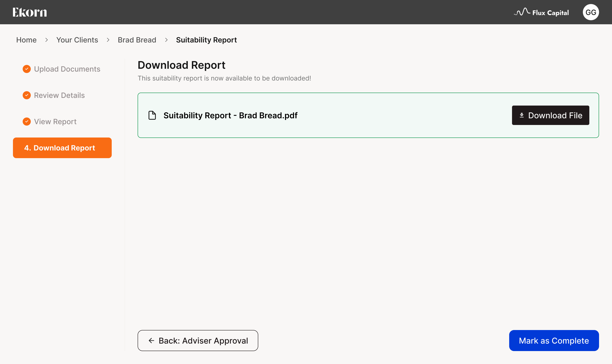Open the GG user avatar menu
This screenshot has width=612, height=364.
point(591,12)
